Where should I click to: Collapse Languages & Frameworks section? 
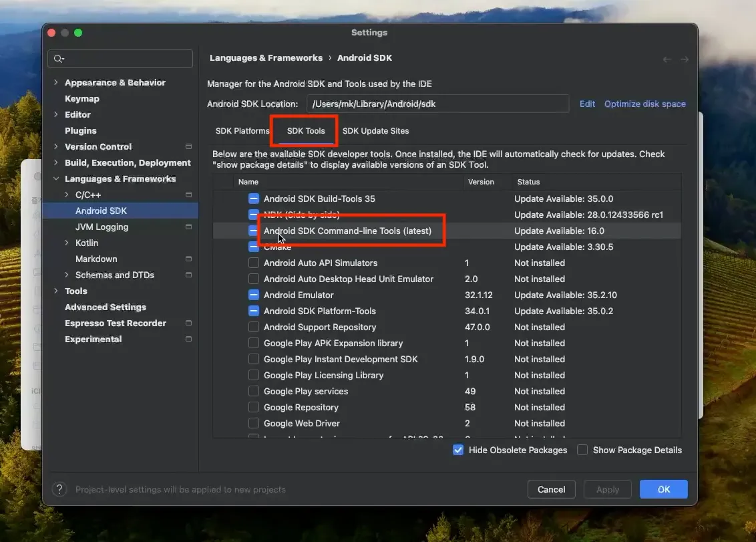click(x=56, y=178)
